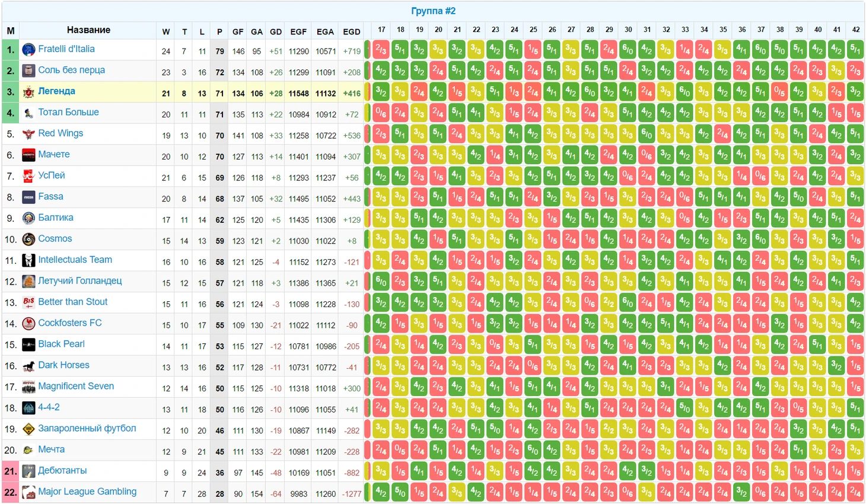Click the M position column header
Screen dimensions: 866x504
(x=11, y=31)
